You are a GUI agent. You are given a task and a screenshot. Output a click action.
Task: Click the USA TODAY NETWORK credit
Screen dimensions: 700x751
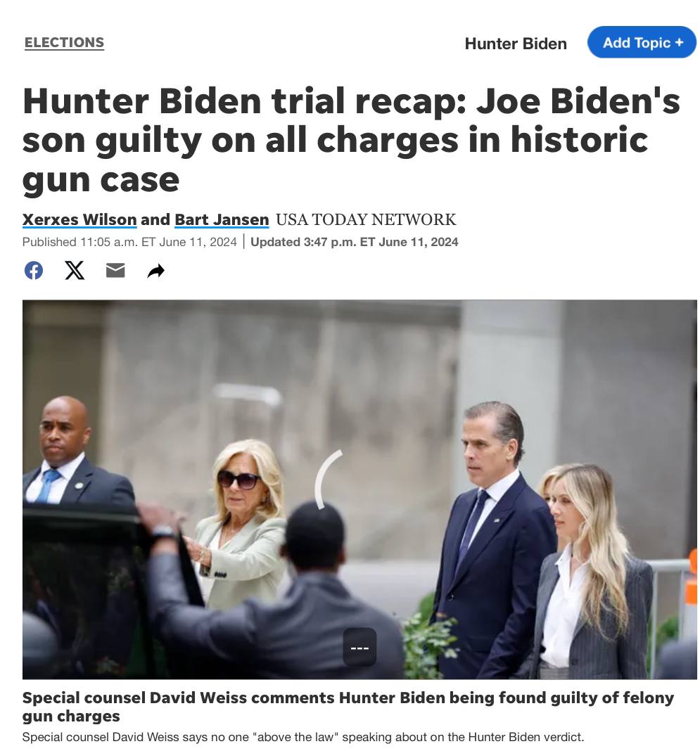pyautogui.click(x=366, y=219)
